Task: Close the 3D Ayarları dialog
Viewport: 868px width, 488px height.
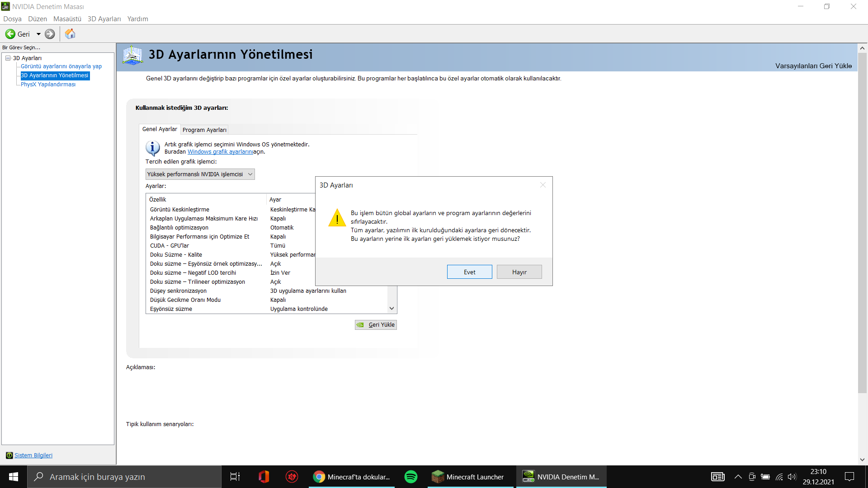Action: (x=543, y=185)
